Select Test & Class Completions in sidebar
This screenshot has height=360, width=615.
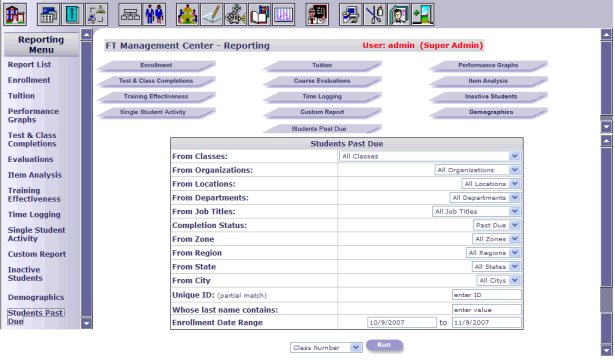(x=32, y=139)
